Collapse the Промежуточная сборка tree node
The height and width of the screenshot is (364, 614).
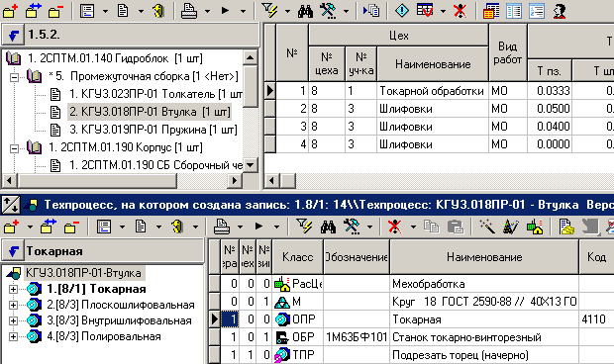point(14,77)
